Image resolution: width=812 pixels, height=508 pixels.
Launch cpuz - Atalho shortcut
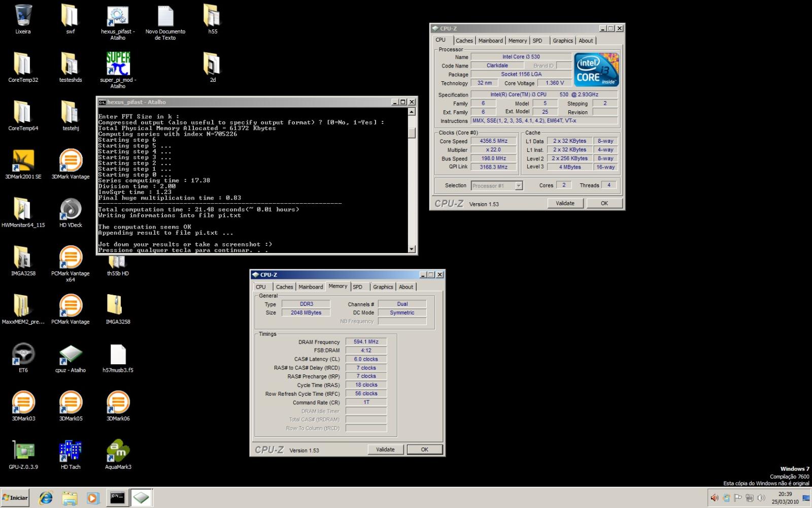pos(71,357)
